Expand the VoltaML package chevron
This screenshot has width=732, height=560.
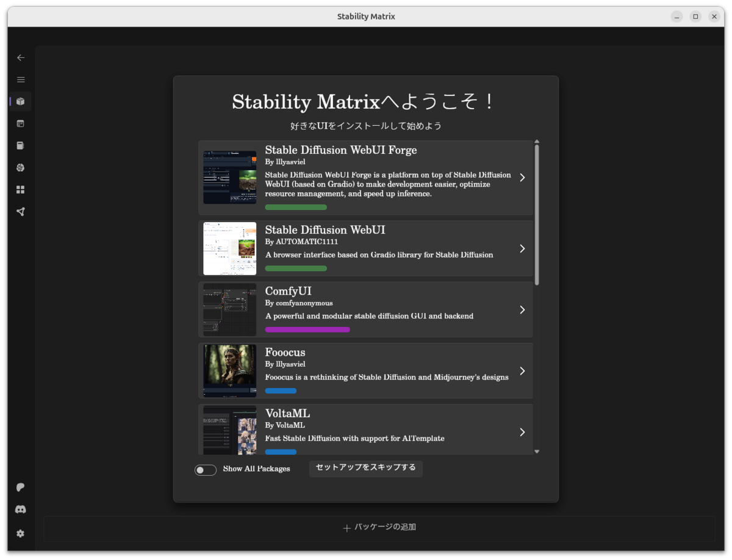(x=522, y=432)
